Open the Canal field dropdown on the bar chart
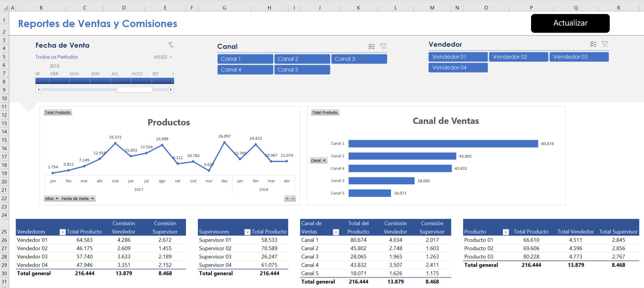 318,160
